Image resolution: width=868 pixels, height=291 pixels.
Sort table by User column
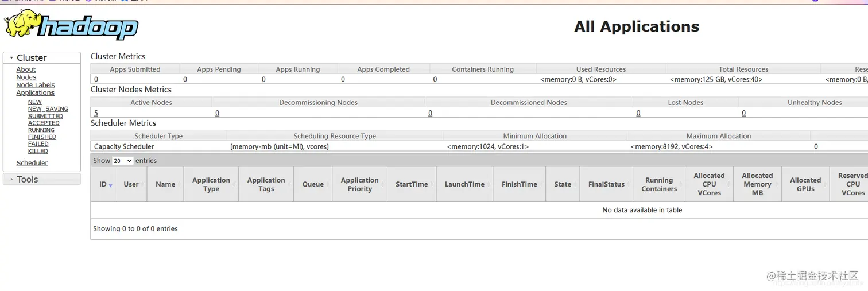pyautogui.click(x=131, y=184)
